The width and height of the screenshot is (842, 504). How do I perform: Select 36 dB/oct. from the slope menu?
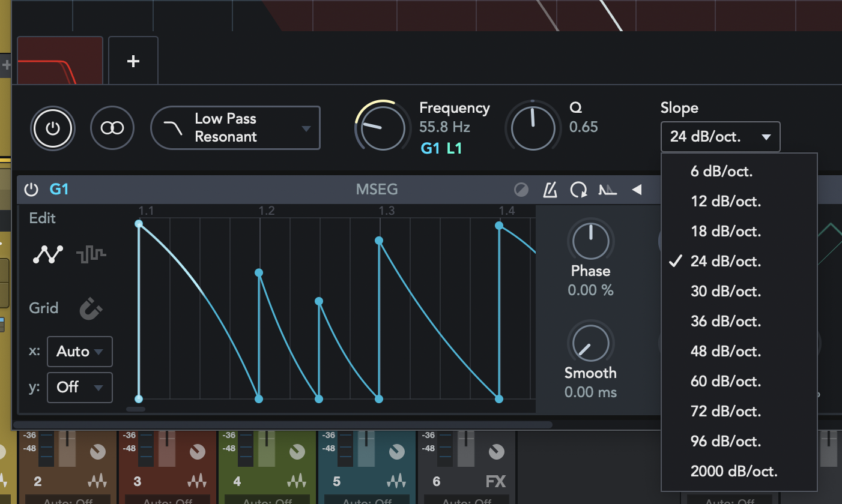coord(739,322)
